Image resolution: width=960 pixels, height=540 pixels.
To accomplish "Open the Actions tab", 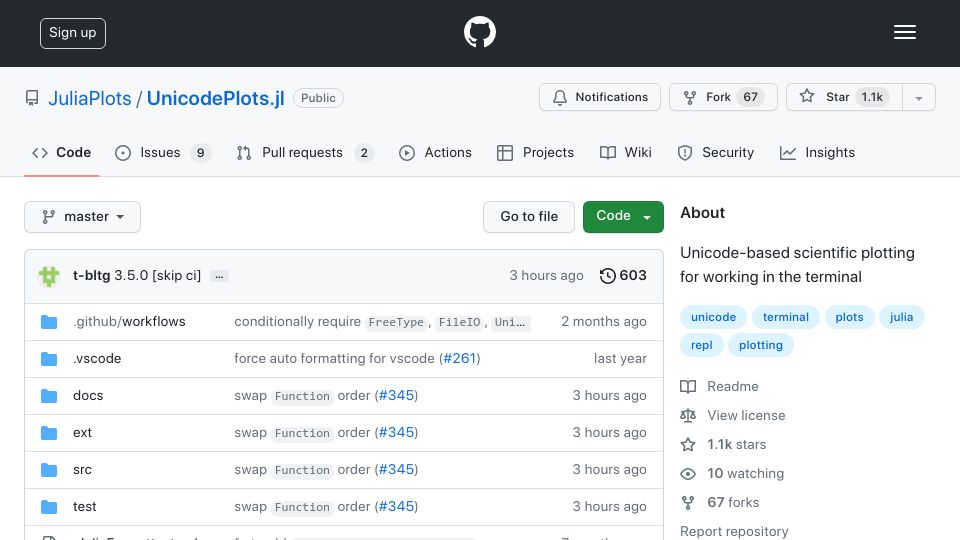I will 435,152.
